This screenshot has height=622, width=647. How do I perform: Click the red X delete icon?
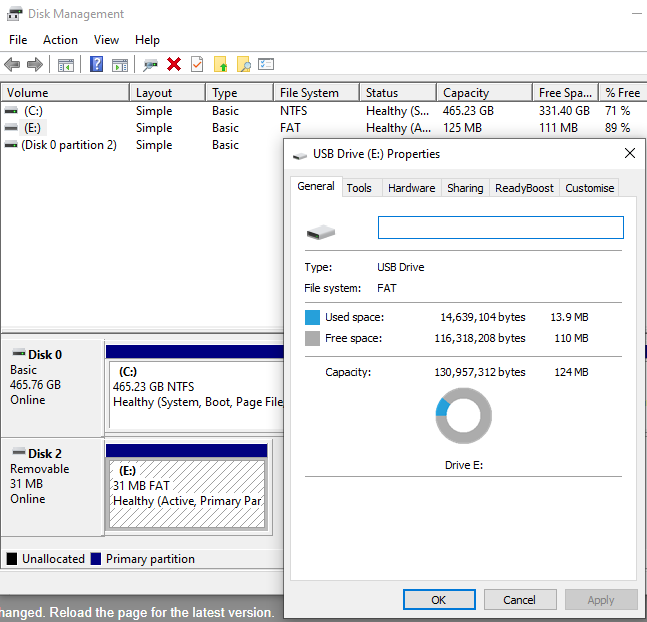pos(174,65)
